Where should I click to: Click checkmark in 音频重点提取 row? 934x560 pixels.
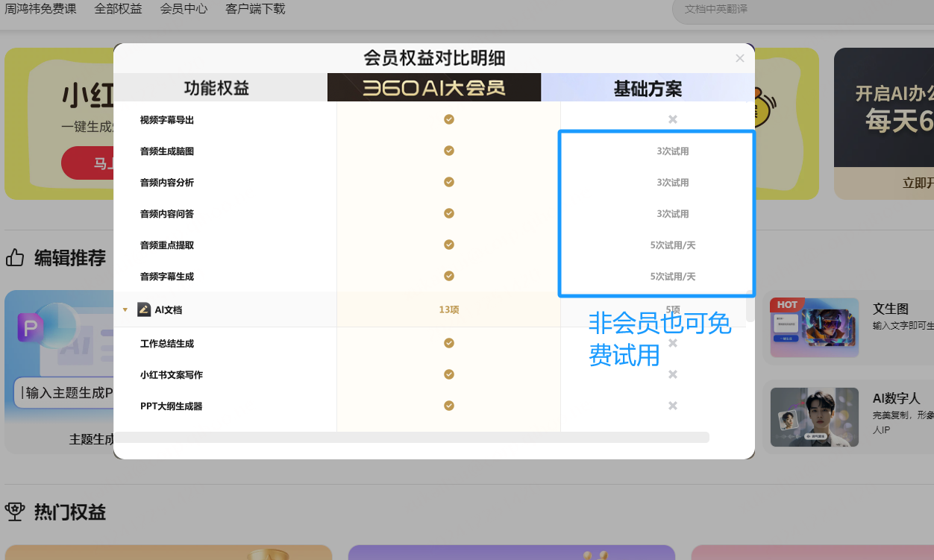(x=449, y=245)
